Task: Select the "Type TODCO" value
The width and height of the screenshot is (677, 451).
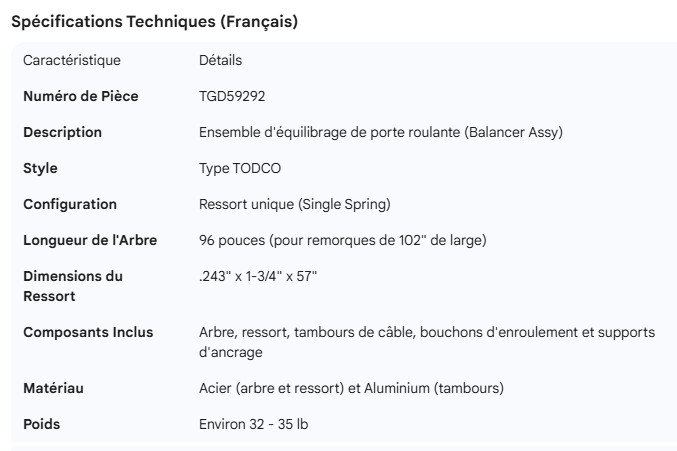Action: (240, 168)
